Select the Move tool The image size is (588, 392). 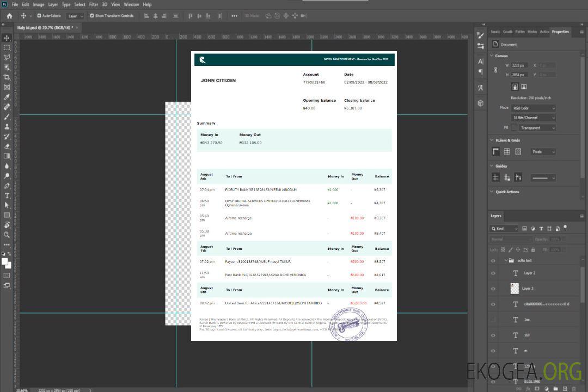click(7, 38)
